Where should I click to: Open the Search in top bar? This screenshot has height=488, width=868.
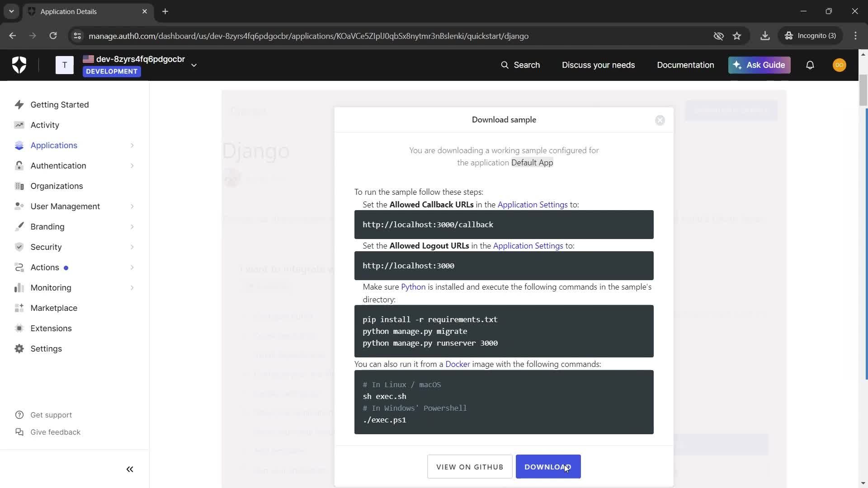pos(520,65)
